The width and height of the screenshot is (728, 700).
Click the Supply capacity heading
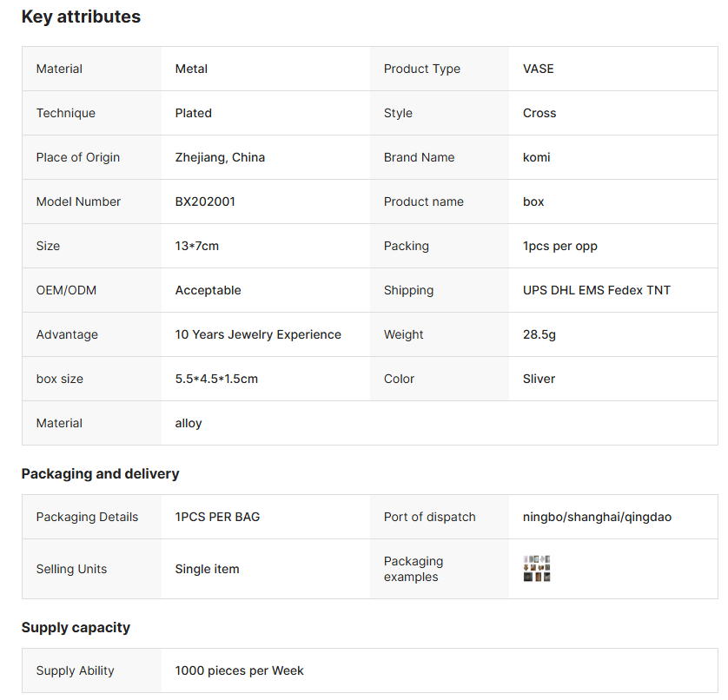[76, 628]
